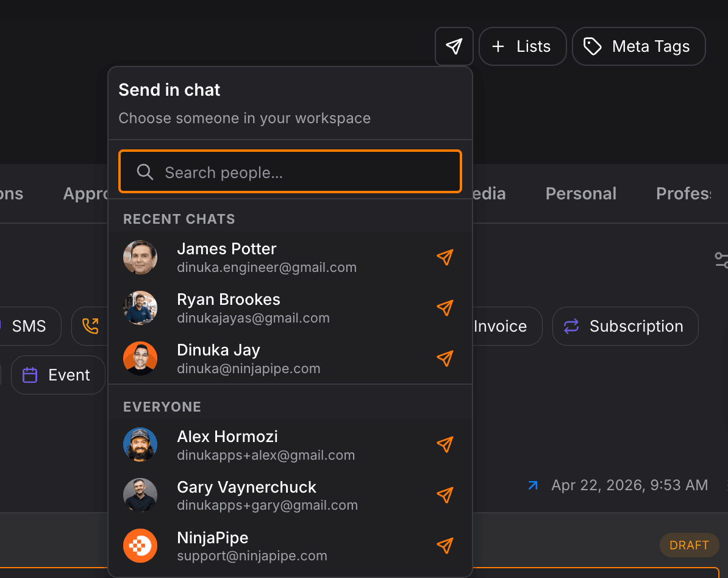The width and height of the screenshot is (728, 578).
Task: Click the calendar icon on the Event button
Action: (29, 375)
